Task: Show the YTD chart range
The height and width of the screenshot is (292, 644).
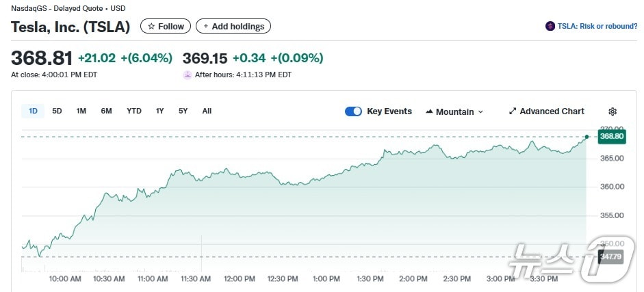Action: click(134, 111)
